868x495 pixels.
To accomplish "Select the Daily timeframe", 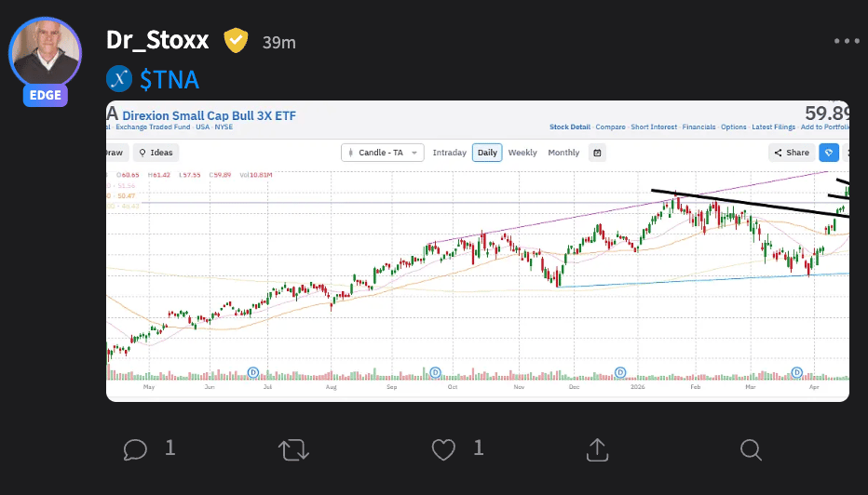I will coord(487,153).
